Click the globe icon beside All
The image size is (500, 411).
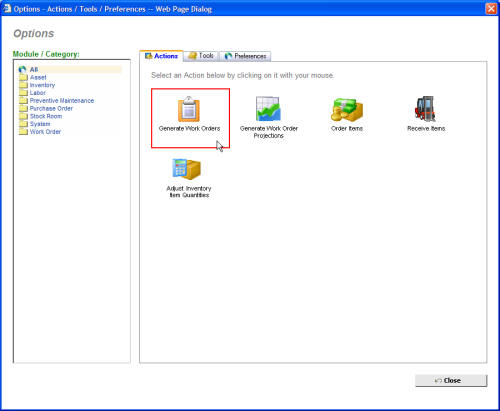coord(22,70)
